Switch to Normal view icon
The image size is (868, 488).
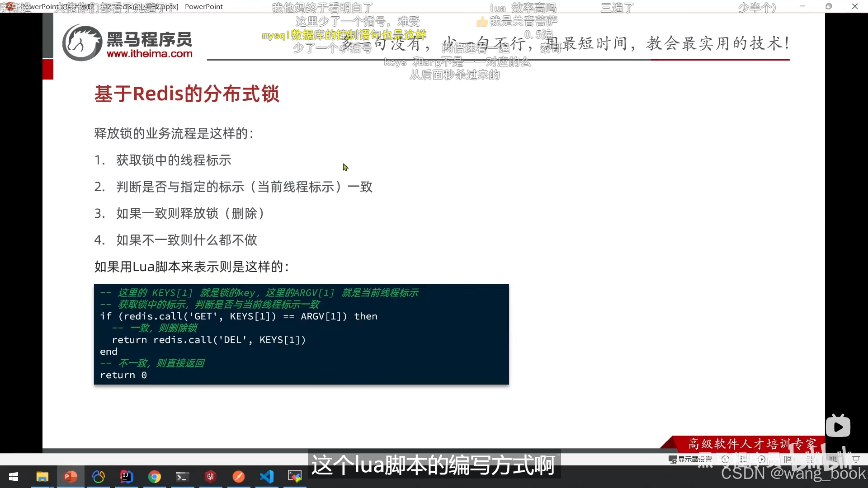pos(788,459)
